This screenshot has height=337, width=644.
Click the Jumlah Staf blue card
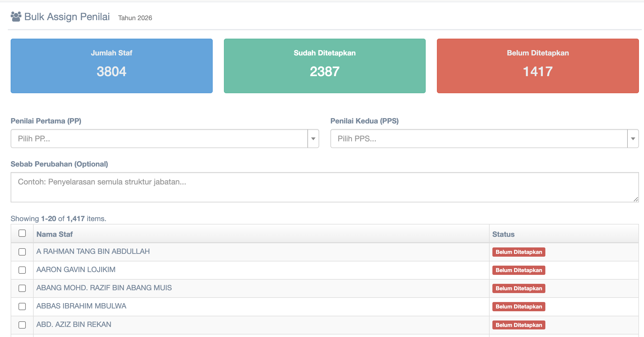[112, 66]
